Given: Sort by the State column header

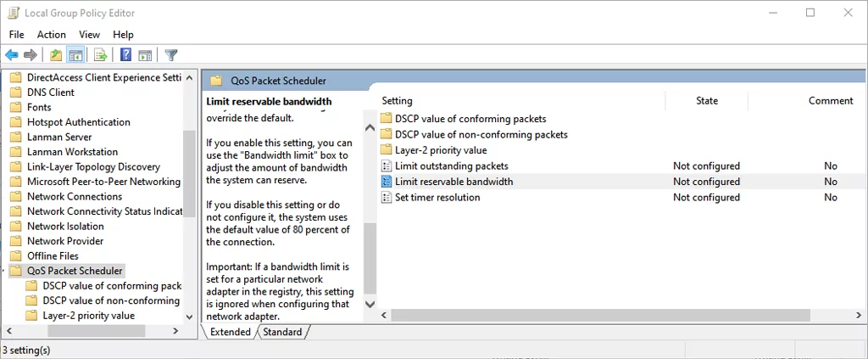Looking at the screenshot, I should [707, 101].
